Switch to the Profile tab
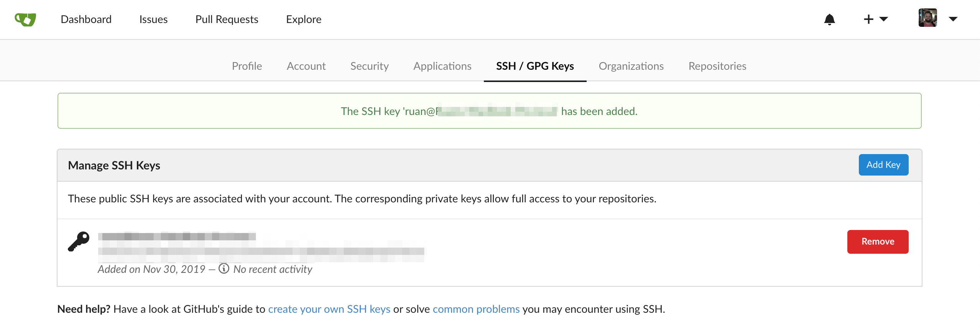Screen dimensions: 980x335 (247, 66)
